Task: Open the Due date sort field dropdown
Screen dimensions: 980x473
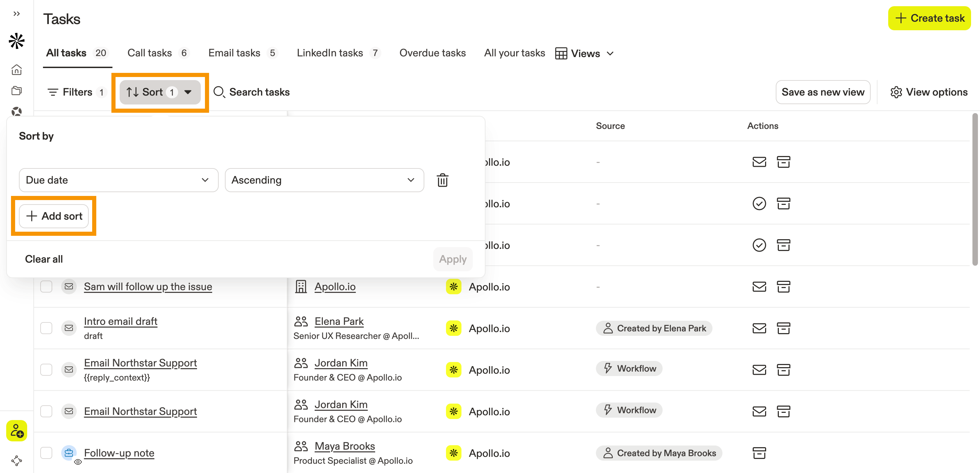Action: [x=118, y=180]
